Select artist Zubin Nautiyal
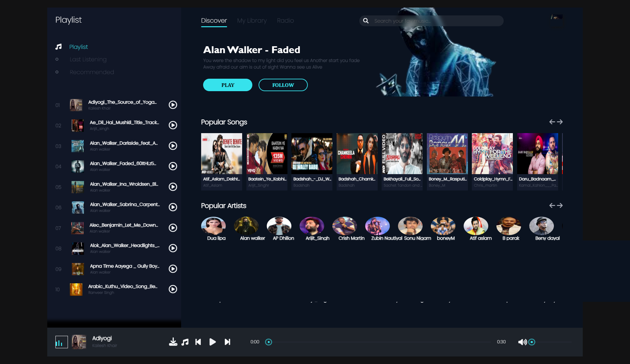The width and height of the screenshot is (630, 364). (377, 226)
